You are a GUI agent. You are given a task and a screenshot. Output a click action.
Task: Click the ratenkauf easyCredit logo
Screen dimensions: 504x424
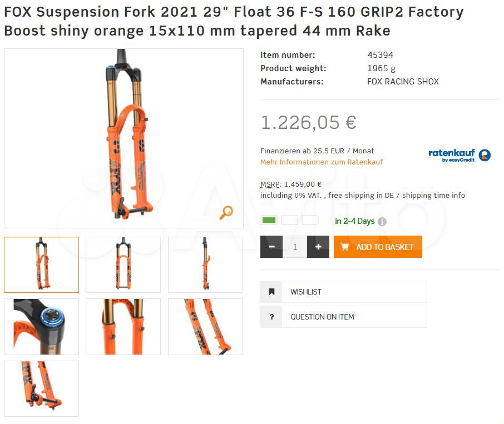pos(459,156)
